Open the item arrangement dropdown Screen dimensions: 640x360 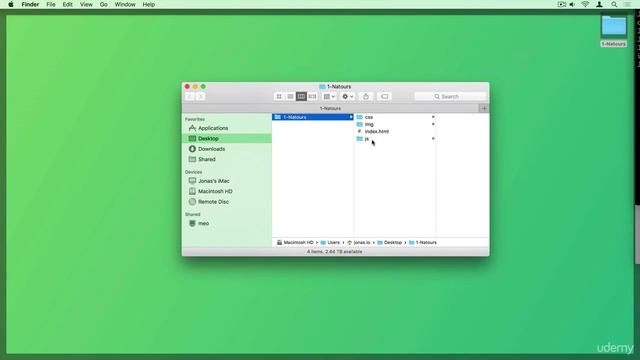coord(329,96)
